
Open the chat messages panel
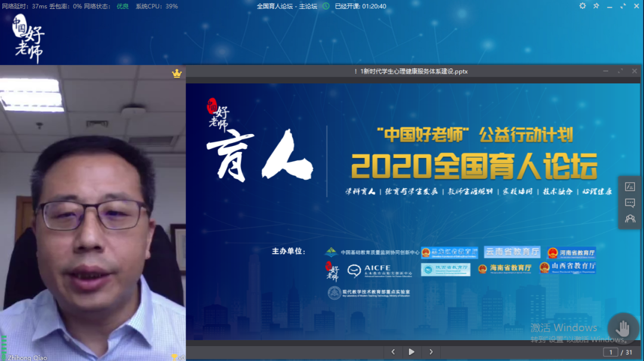point(630,203)
